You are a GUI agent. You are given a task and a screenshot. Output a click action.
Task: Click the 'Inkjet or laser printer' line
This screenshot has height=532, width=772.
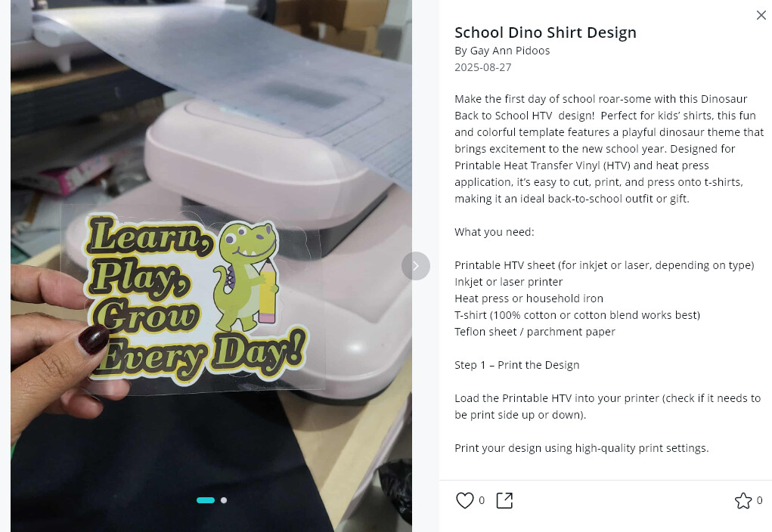(x=508, y=282)
